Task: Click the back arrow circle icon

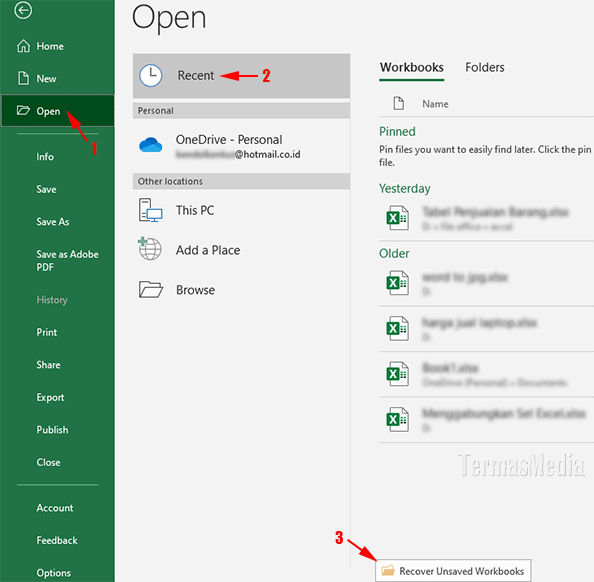Action: pyautogui.click(x=23, y=10)
